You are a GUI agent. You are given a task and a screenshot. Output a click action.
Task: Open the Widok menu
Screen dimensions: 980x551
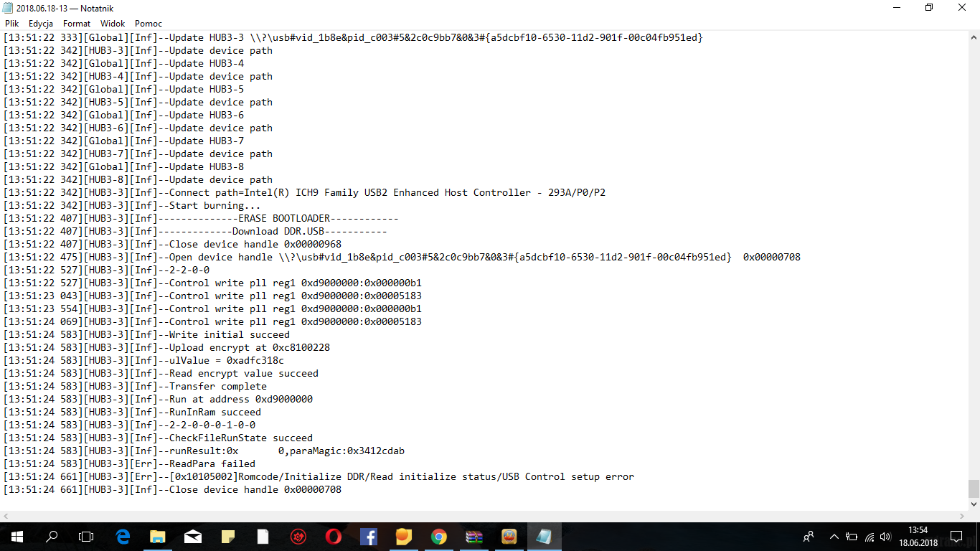pyautogui.click(x=113, y=24)
